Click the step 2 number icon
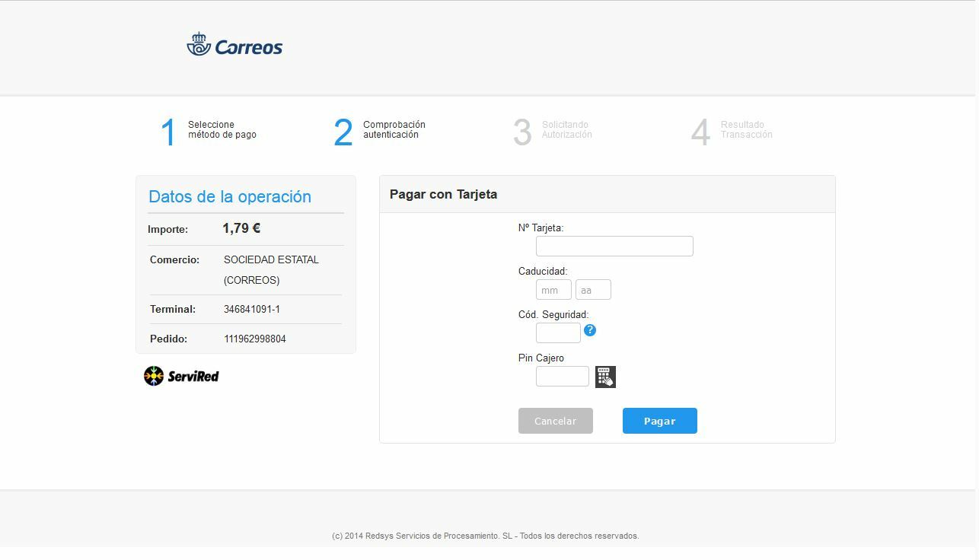The image size is (979, 560). click(x=343, y=132)
